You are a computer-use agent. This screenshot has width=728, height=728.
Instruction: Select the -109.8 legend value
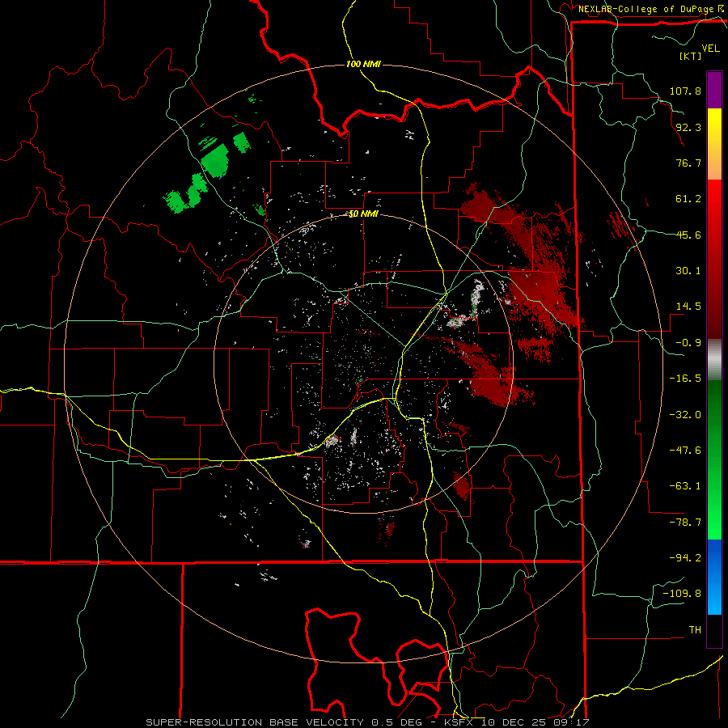coord(682,594)
